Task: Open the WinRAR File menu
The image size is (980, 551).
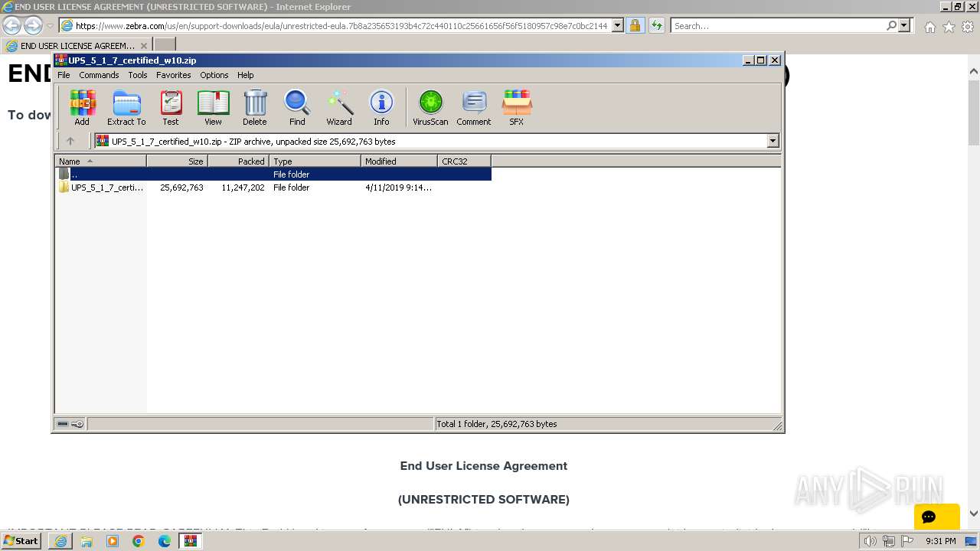Action: [64, 75]
